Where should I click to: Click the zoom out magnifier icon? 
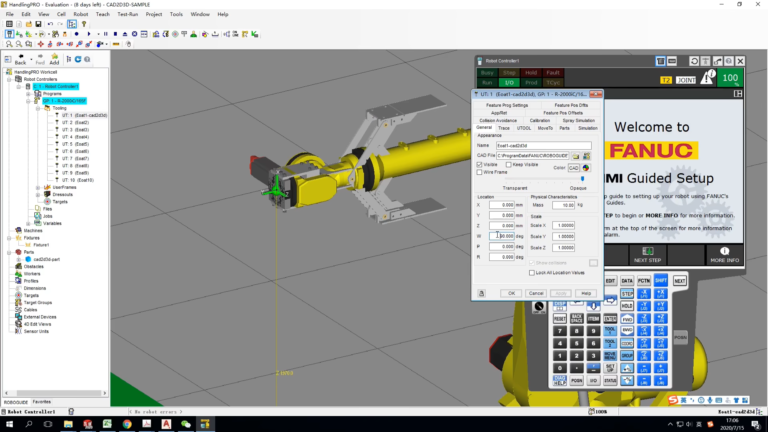tap(19, 44)
